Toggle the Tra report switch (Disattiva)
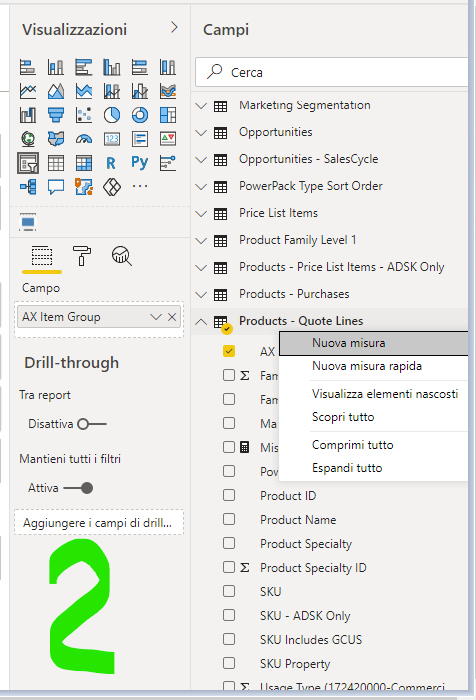The image size is (476, 700). pyautogui.click(x=92, y=424)
